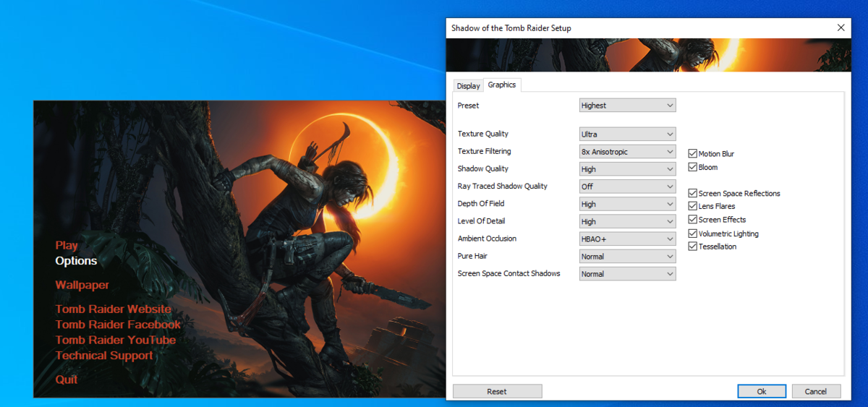Click the Cancel button
This screenshot has height=407, width=868.
(815, 391)
